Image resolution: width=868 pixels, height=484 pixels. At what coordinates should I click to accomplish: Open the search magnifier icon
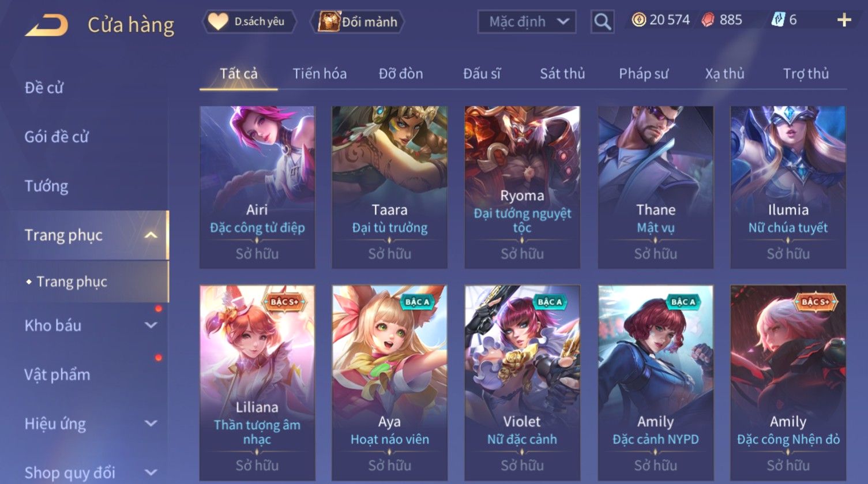coord(602,22)
